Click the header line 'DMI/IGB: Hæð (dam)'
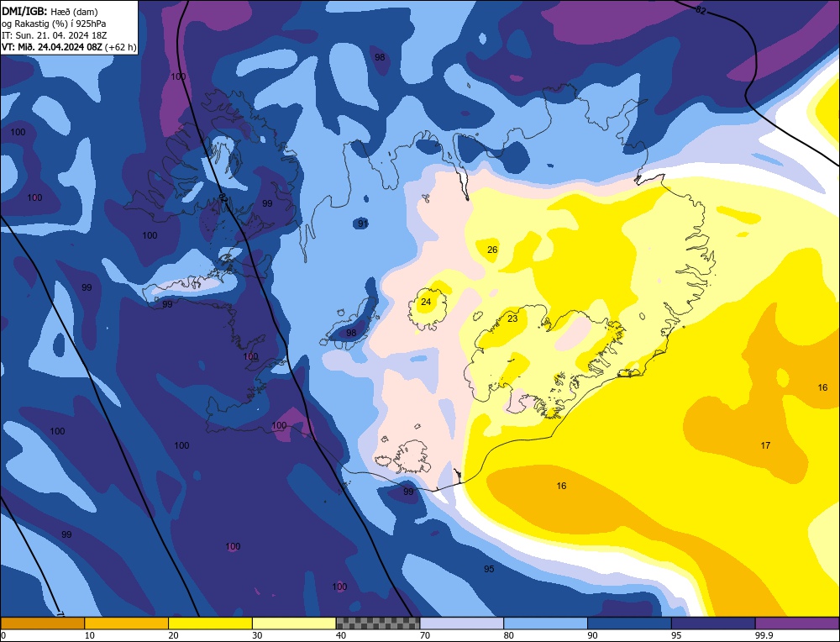The image size is (840, 642). coord(50,11)
